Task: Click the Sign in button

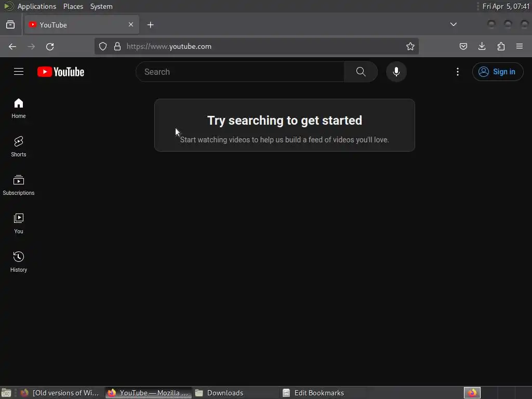Action: coord(498,72)
